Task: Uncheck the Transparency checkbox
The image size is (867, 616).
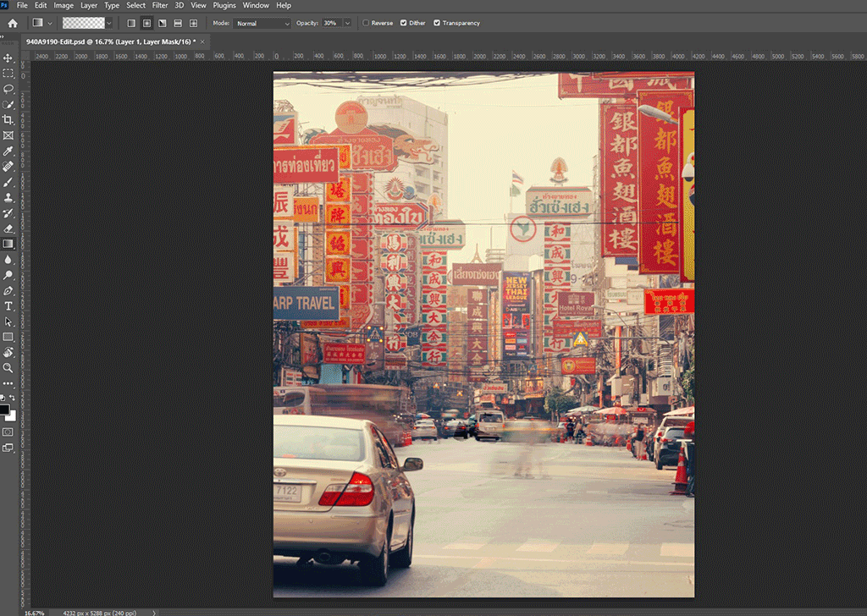Action: (x=437, y=23)
